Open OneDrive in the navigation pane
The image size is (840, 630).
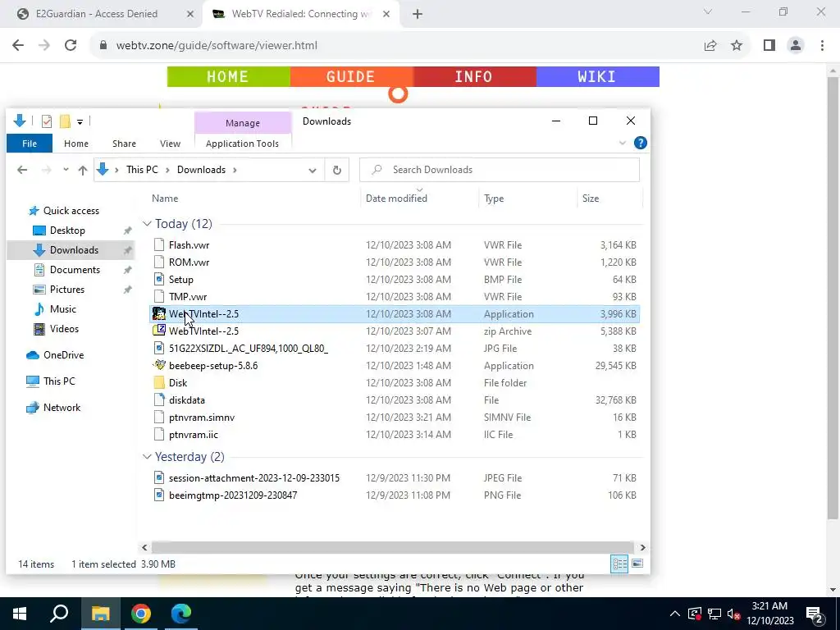click(x=63, y=355)
